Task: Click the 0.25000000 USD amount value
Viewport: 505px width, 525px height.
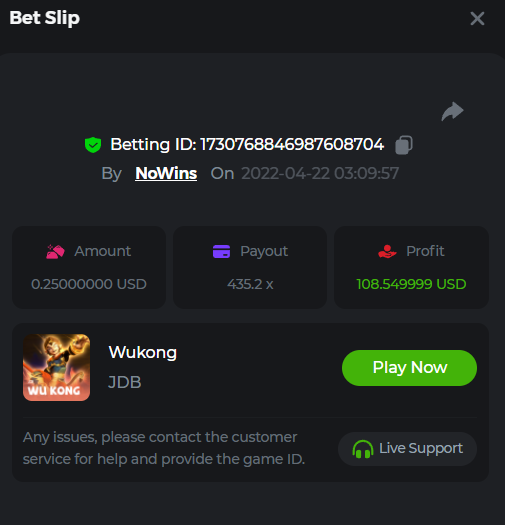Action: pyautogui.click(x=89, y=284)
